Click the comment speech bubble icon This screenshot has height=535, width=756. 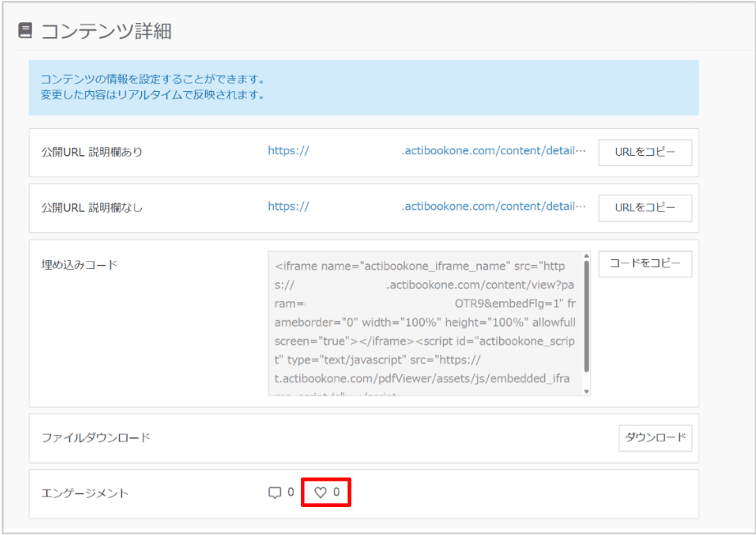click(x=275, y=493)
